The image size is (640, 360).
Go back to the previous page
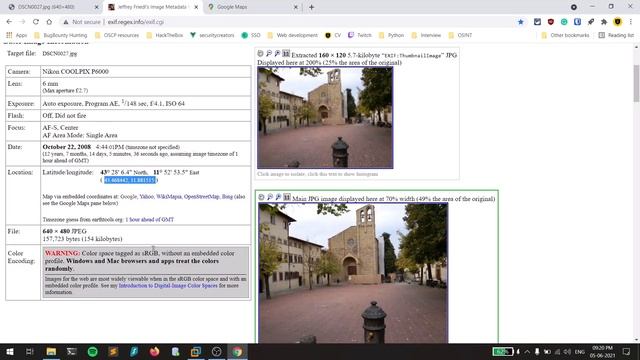(x=9, y=22)
